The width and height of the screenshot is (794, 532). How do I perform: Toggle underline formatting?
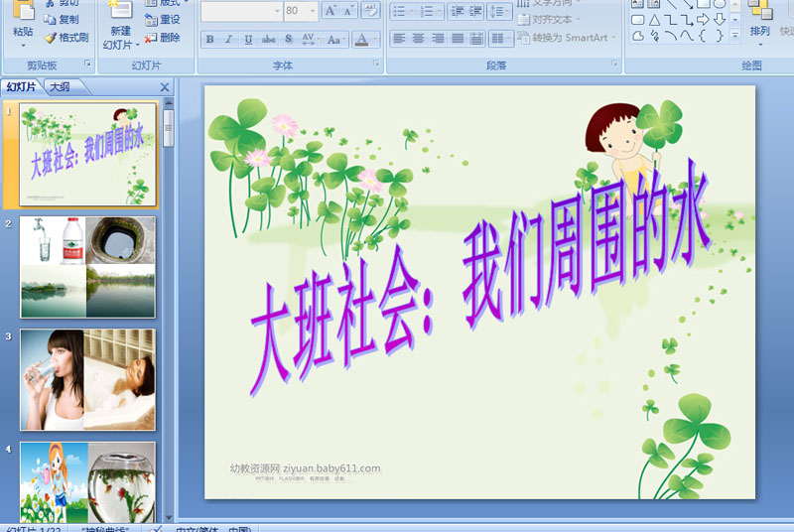(x=248, y=40)
